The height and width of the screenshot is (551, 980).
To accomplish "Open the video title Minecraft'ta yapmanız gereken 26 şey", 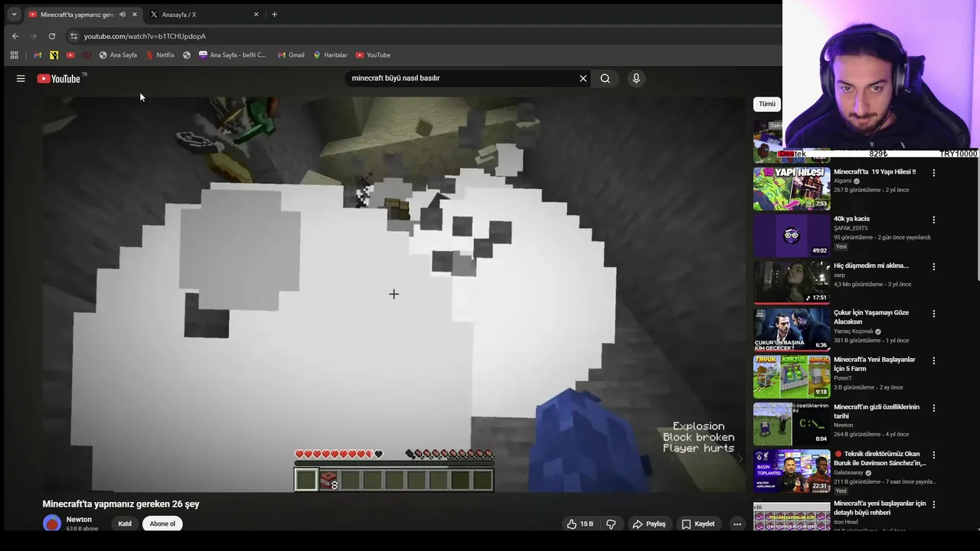I will (121, 504).
